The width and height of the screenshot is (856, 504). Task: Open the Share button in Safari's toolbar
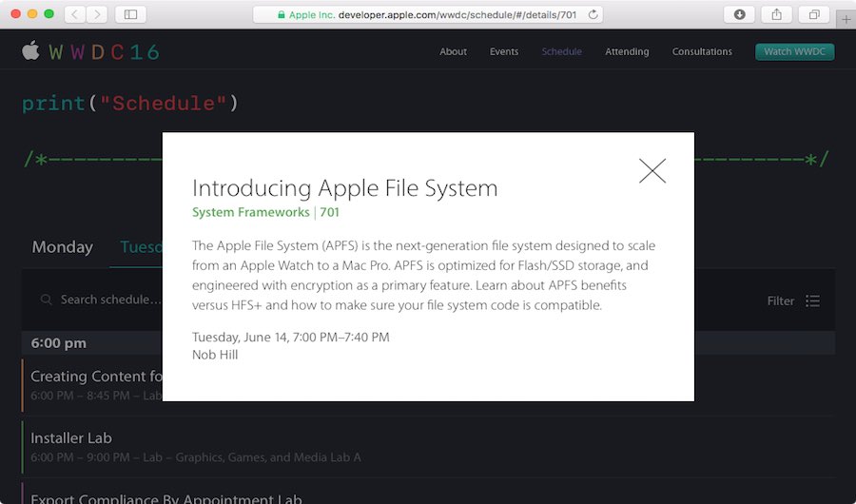(x=776, y=14)
